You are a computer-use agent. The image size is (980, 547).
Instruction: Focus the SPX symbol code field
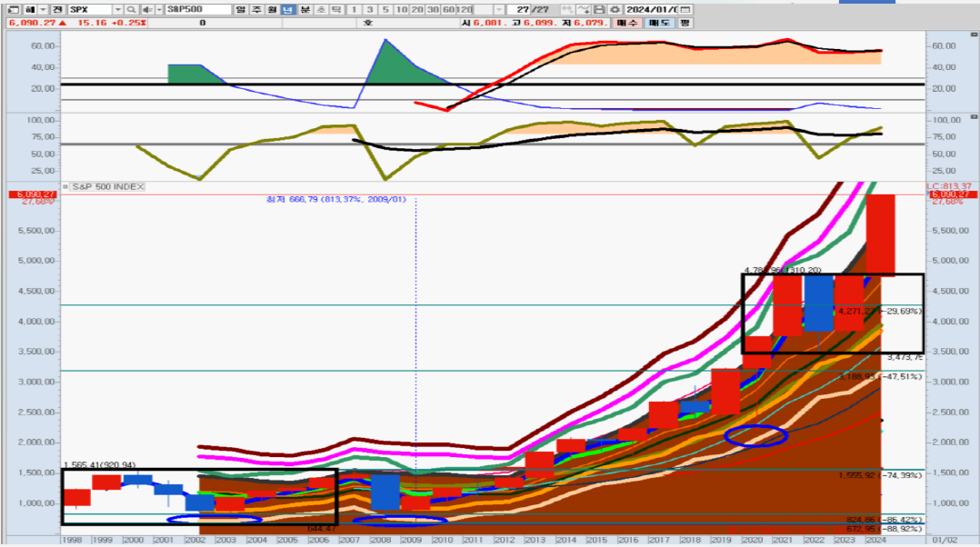(90, 10)
